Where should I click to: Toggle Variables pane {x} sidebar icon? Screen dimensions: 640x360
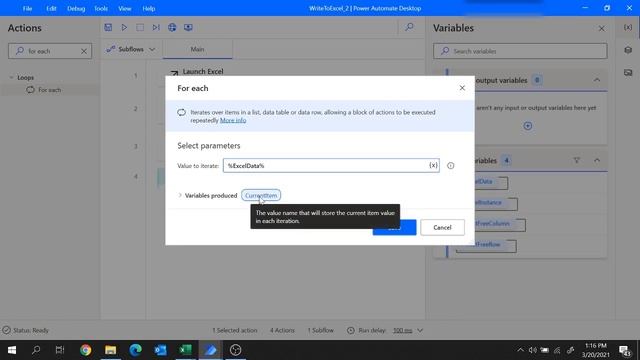[628, 27]
